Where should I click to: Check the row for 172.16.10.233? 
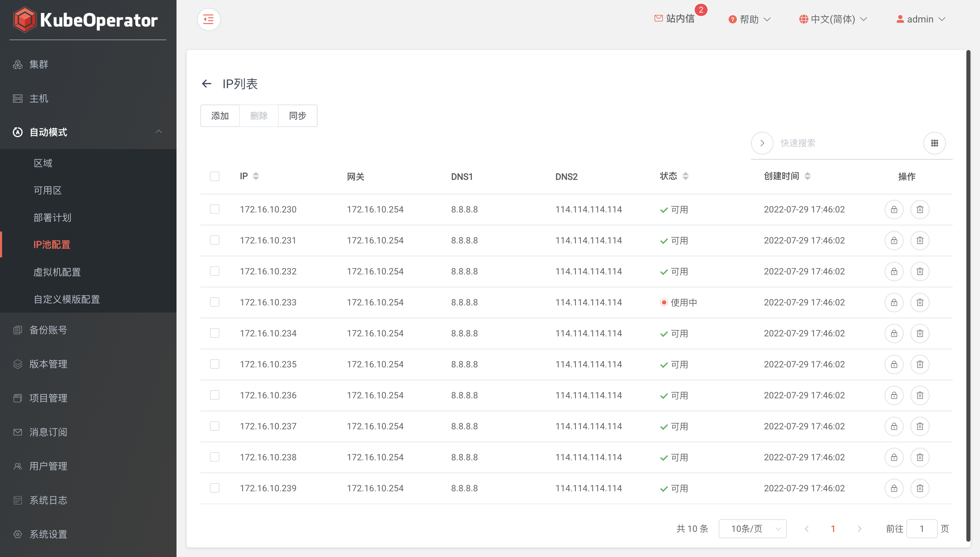tap(214, 302)
